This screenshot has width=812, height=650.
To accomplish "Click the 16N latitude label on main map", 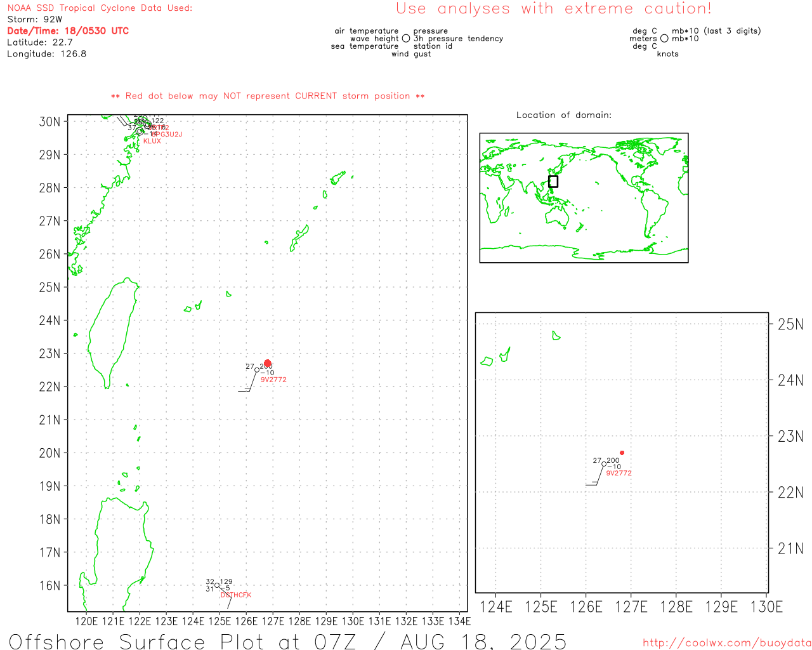I will click(x=50, y=586).
